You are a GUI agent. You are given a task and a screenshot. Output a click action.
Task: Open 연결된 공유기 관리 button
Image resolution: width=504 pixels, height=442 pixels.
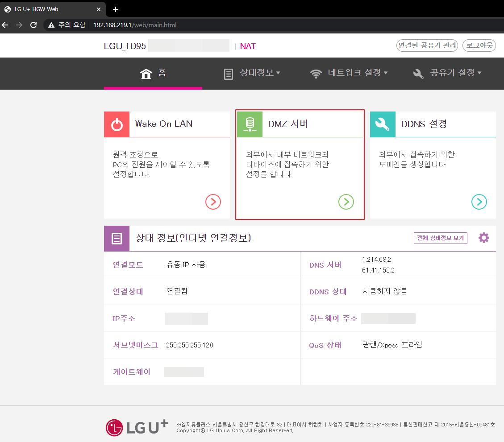click(427, 45)
